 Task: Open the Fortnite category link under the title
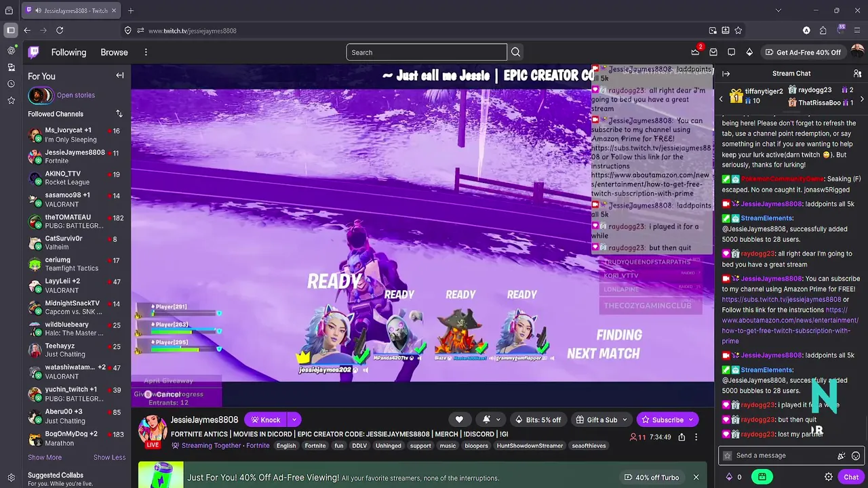258,445
